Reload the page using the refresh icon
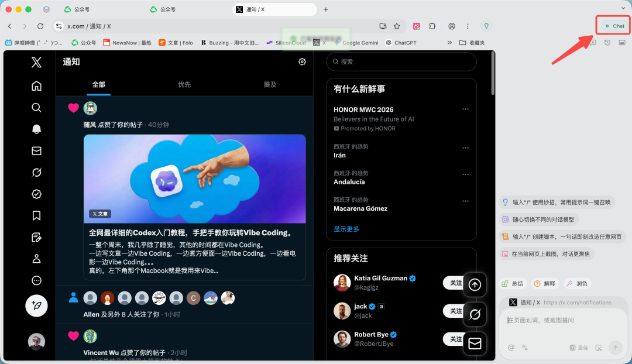This screenshot has height=364, width=632. coord(40,26)
